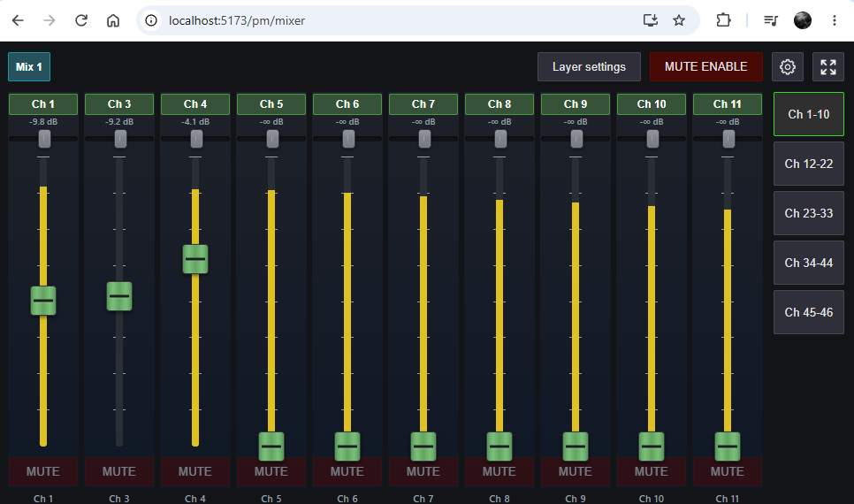Click the Ch 11 green fader knob
Screen dimensions: 854x504
click(727, 447)
